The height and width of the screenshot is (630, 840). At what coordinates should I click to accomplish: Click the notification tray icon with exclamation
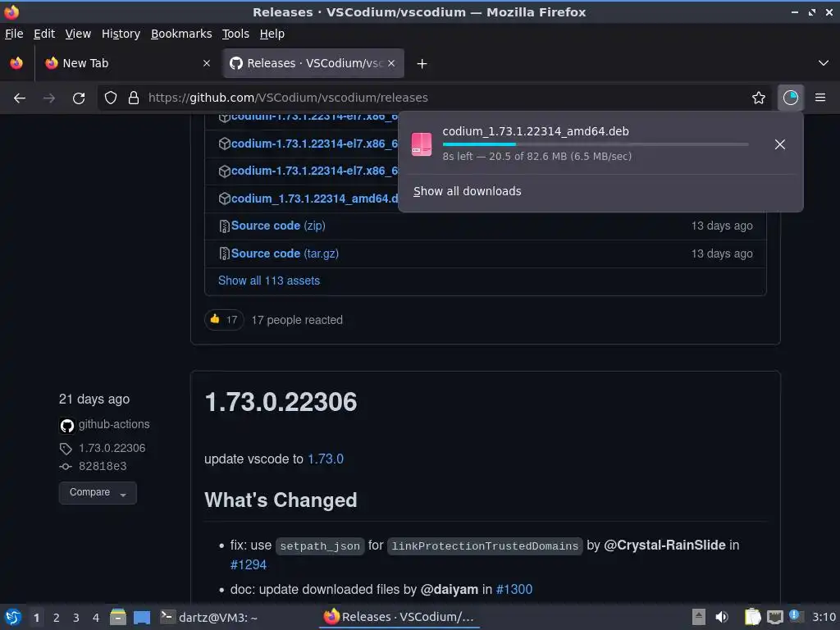tap(796, 616)
